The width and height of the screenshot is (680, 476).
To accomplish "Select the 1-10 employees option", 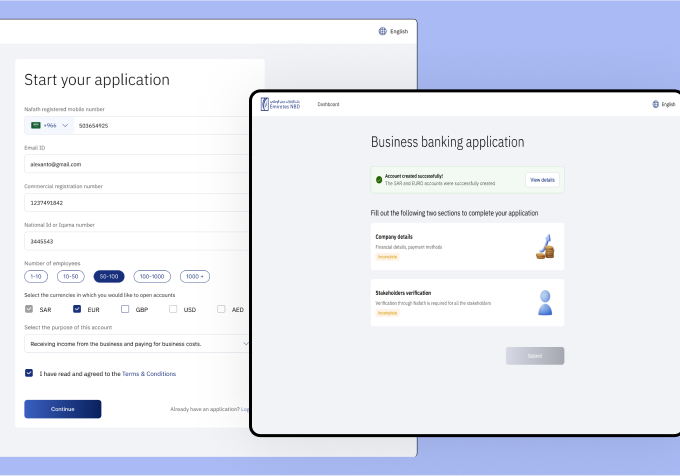I will click(36, 276).
